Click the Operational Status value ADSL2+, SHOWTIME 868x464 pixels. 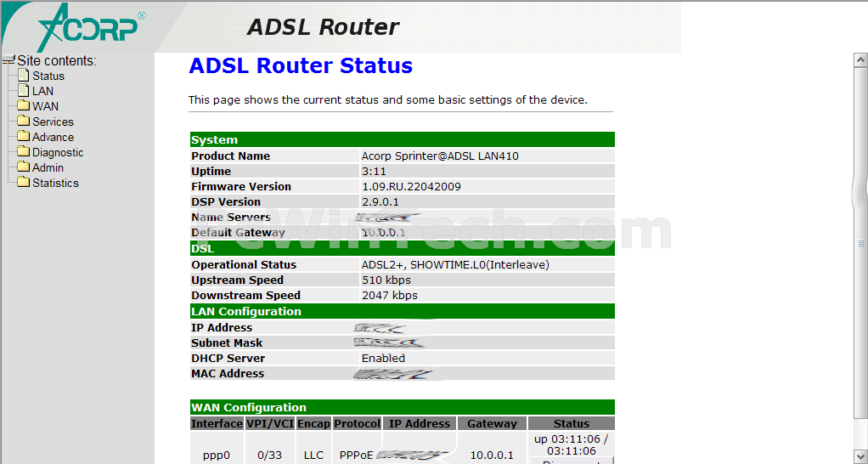pos(455,264)
